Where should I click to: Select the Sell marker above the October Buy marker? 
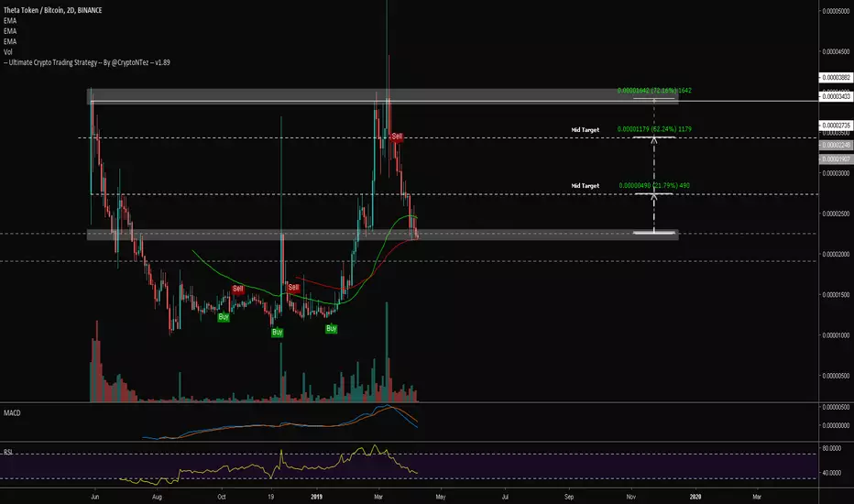[x=238, y=289]
